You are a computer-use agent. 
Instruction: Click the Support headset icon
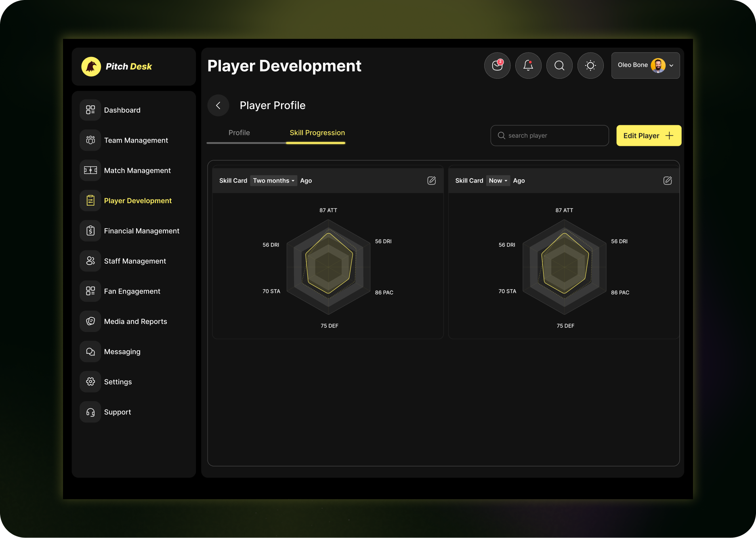(x=90, y=412)
